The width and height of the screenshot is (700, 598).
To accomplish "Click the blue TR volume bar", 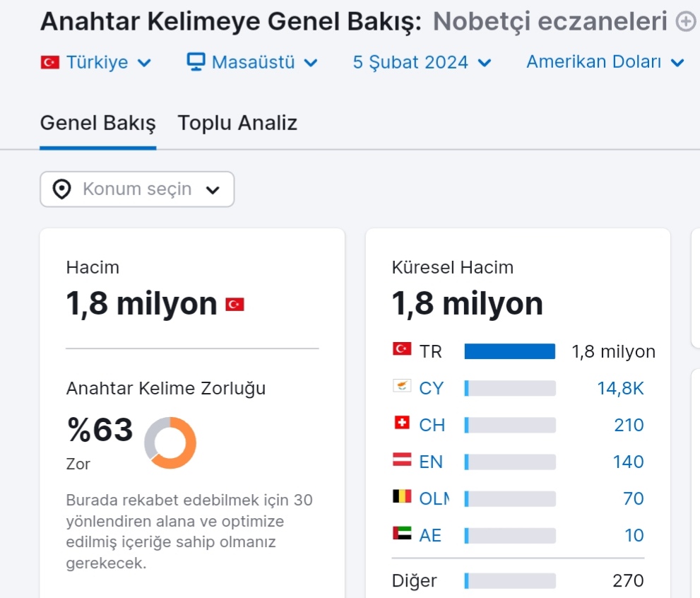I will (510, 351).
